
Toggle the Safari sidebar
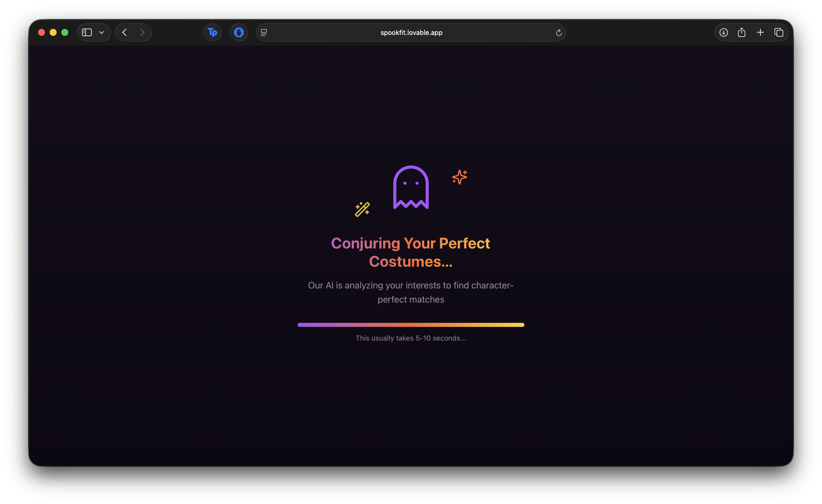pyautogui.click(x=87, y=32)
